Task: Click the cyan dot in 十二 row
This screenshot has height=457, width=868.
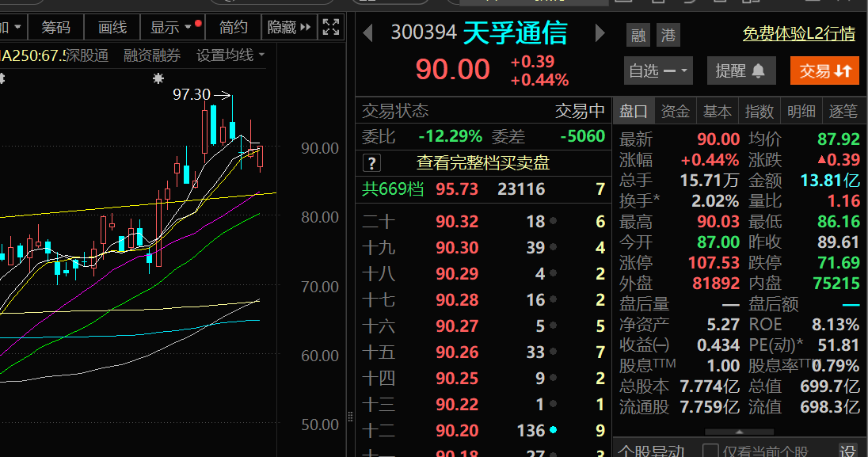Action: coord(553,430)
